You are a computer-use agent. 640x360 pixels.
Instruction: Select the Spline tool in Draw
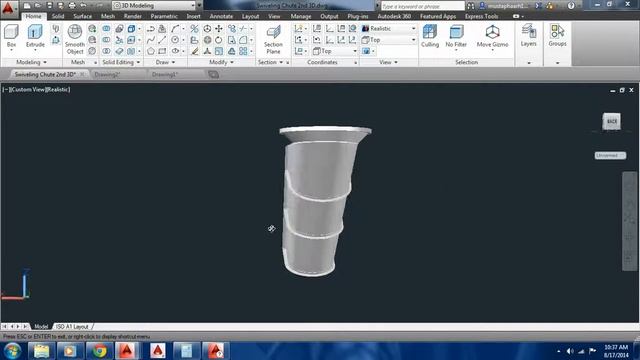[x=151, y=40]
